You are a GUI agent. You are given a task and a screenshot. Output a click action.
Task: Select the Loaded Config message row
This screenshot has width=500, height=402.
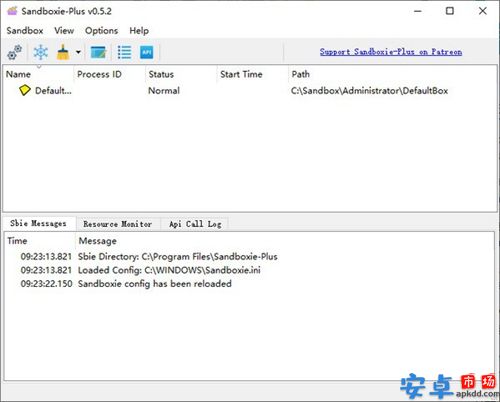[249, 270]
